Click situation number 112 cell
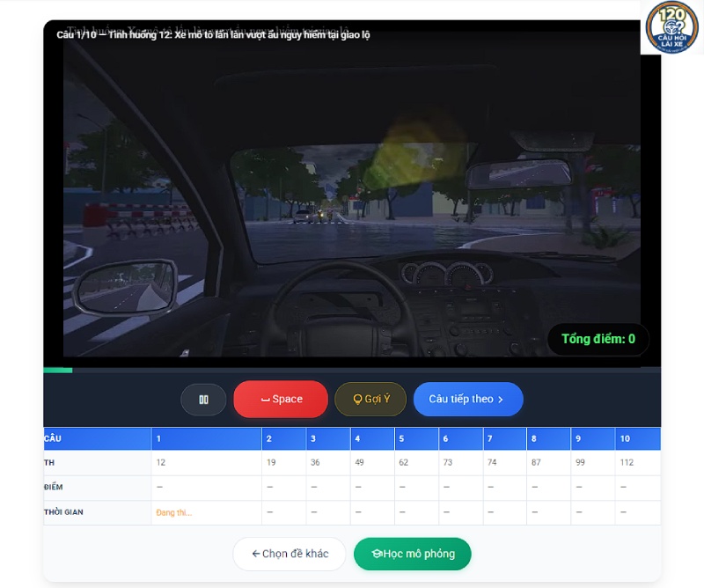The height and width of the screenshot is (588, 704). [x=638, y=463]
